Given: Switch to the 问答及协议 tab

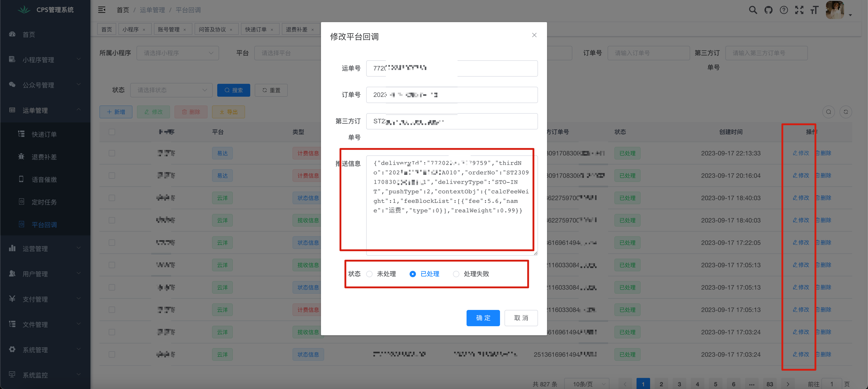Looking at the screenshot, I should click(x=216, y=29).
